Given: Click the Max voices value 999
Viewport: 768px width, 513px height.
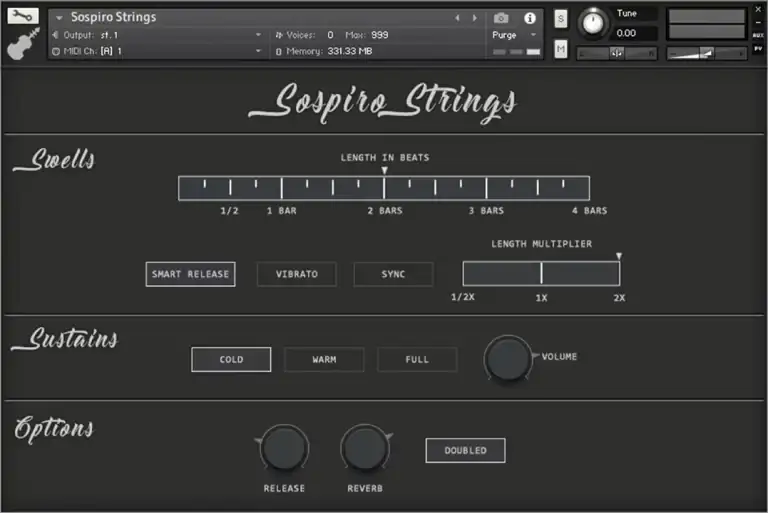Looking at the screenshot, I should pyautogui.click(x=380, y=35).
